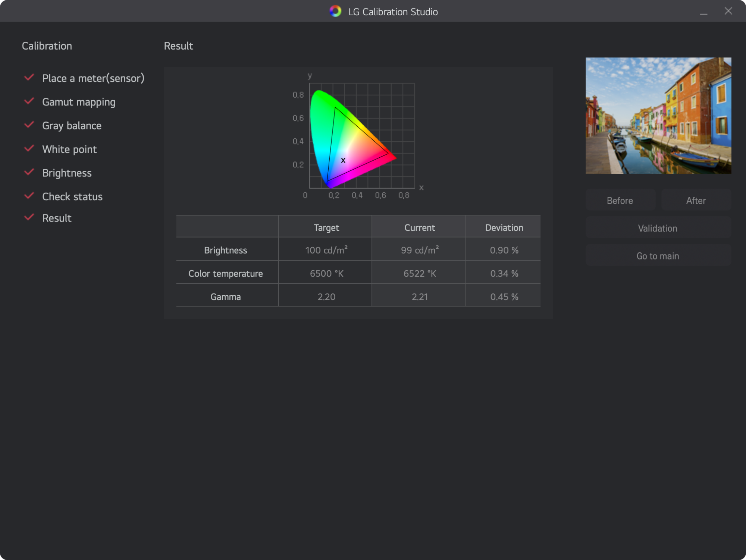Close the LG Calibration Studio window
The width and height of the screenshot is (746, 560).
tap(728, 11)
